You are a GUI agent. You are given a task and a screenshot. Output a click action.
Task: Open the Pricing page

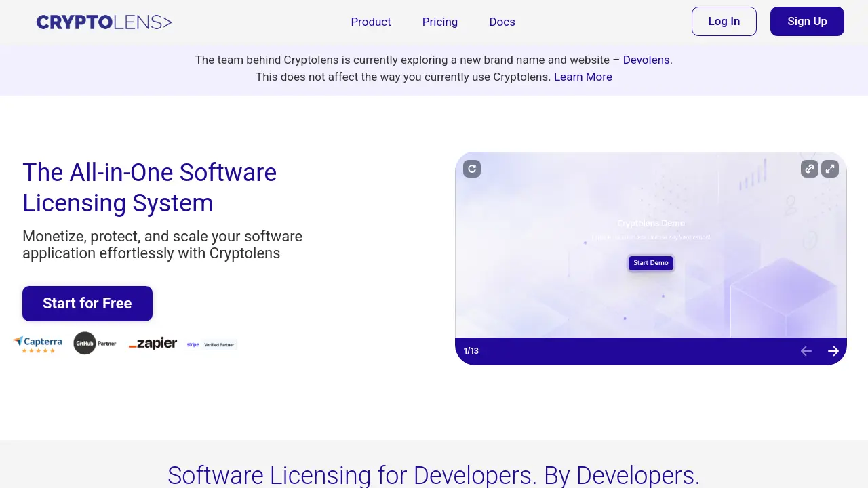(x=440, y=22)
